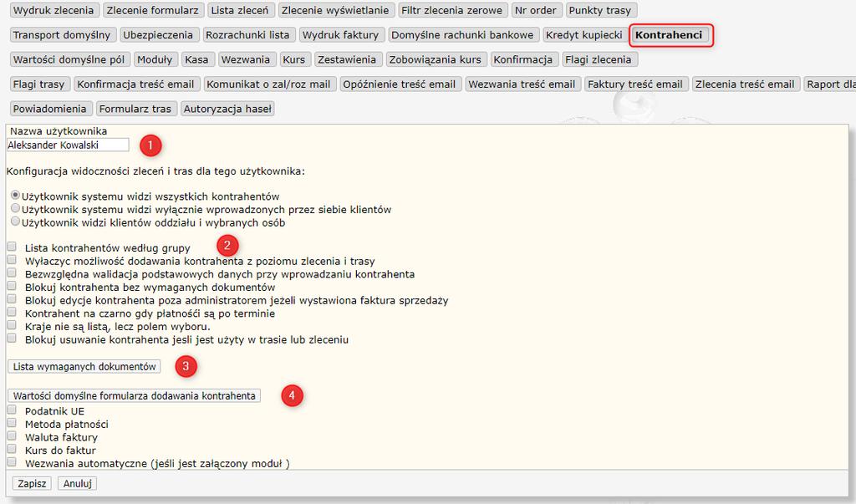856x504 pixels.
Task: Tick 'Wyłaczyc możliwość dodawania kontrahenta' checkbox
Action: 12,260
